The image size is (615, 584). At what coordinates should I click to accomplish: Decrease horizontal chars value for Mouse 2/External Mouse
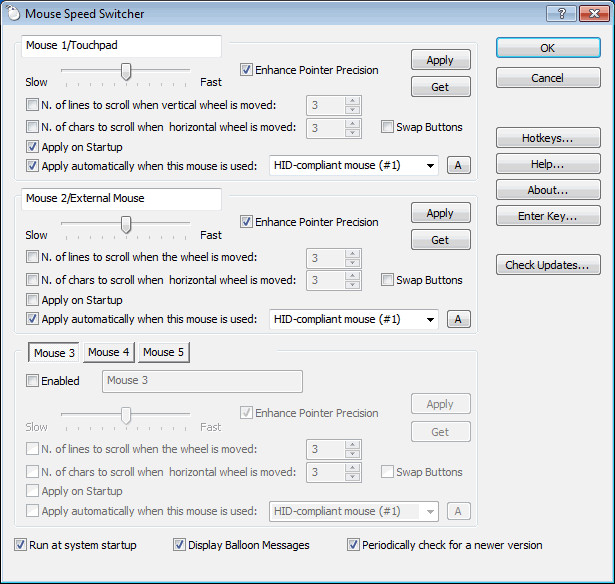pyautogui.click(x=353, y=285)
